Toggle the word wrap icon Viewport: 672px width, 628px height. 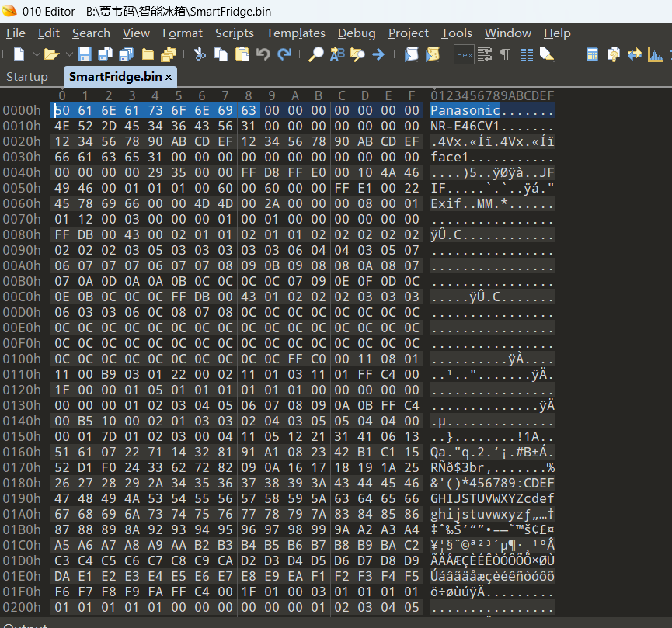point(485,54)
